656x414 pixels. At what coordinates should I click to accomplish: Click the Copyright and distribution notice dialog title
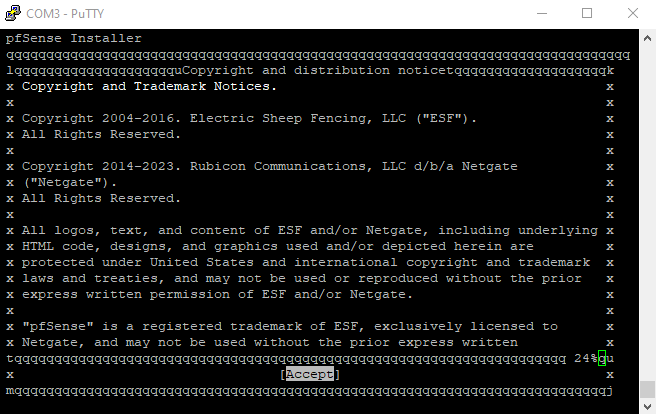coord(318,70)
